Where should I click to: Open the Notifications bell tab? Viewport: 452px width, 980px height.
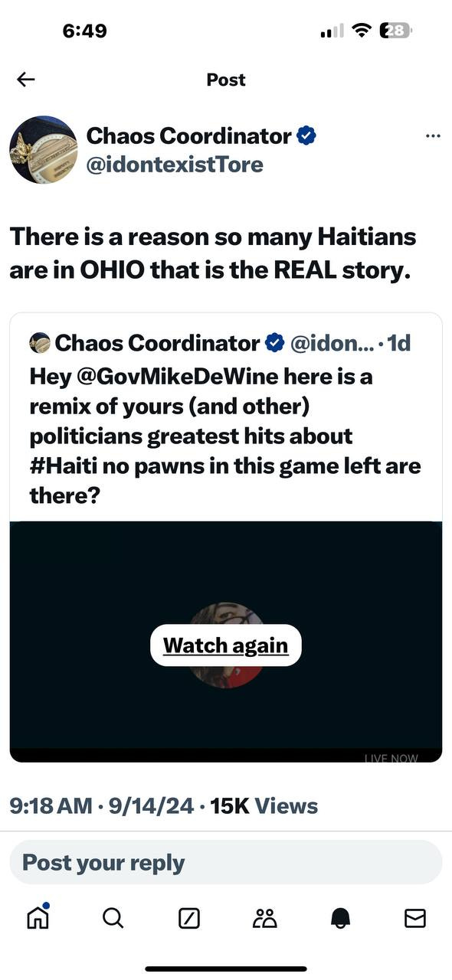tap(340, 918)
